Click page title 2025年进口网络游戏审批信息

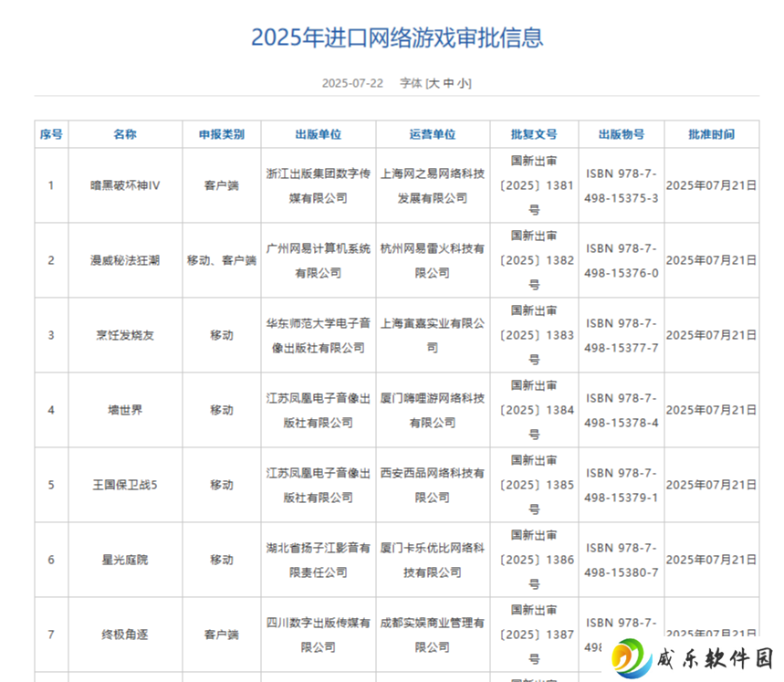point(397,37)
